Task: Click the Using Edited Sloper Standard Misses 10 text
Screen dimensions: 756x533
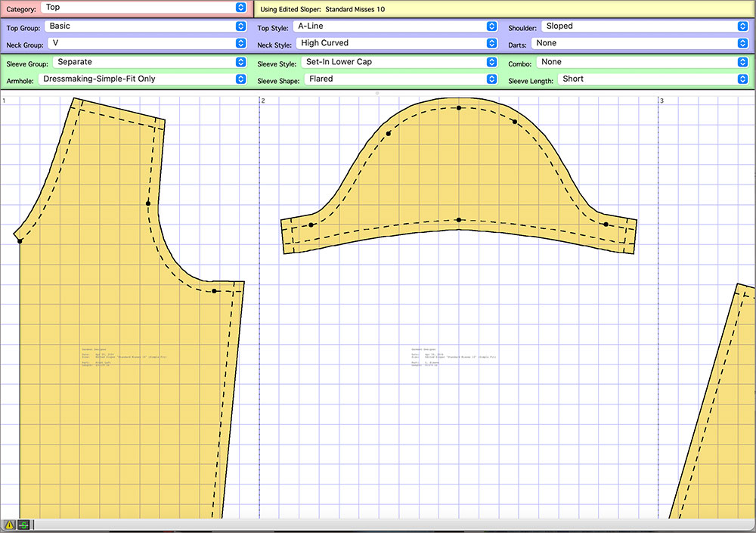Action: [x=322, y=9]
